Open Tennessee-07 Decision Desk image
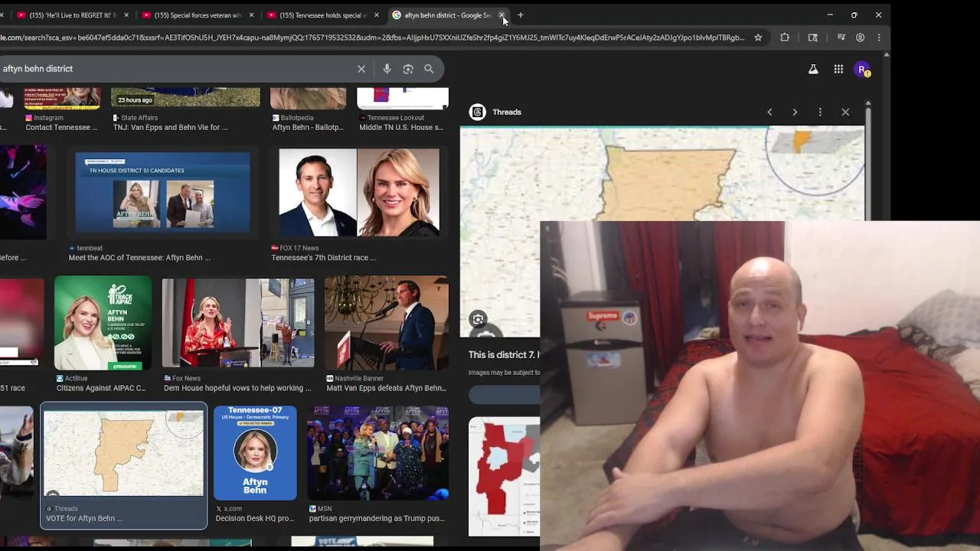This screenshot has width=980, height=551. pos(255,453)
